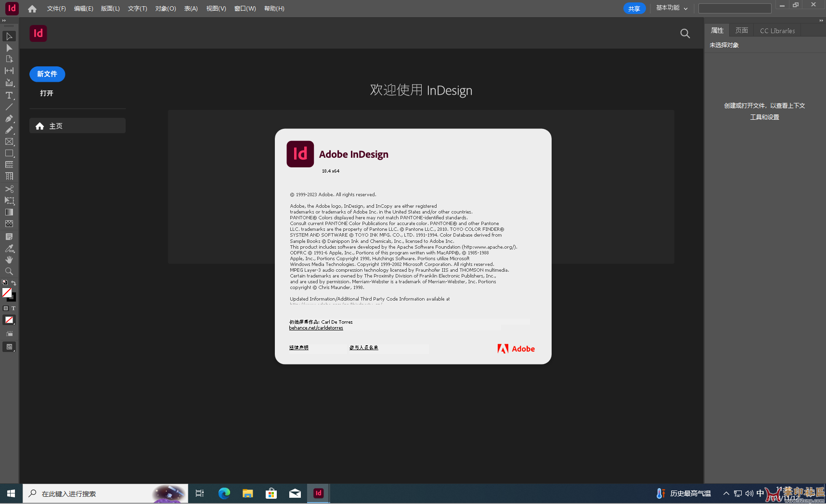826x504 pixels.
Task: Open behance.net/carldetorres link
Action: 316,328
